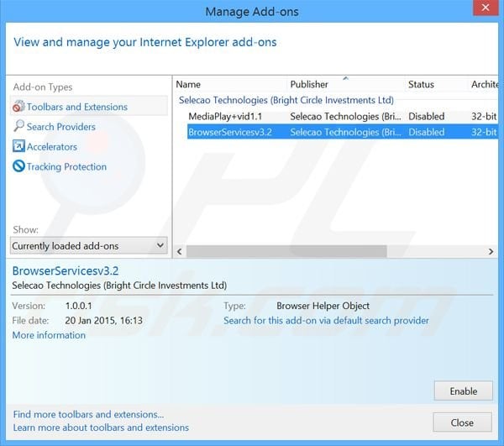This screenshot has width=504, height=446.
Task: Click the left arrow of horizontal scrollbar
Action: pyautogui.click(x=180, y=252)
